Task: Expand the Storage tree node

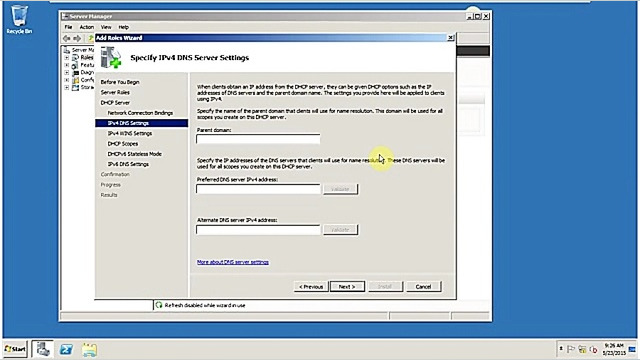Action: [x=67, y=87]
